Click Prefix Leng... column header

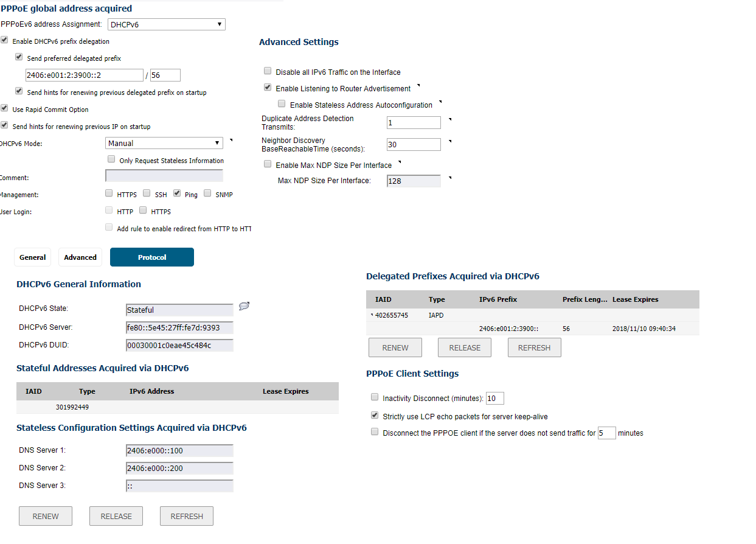584,299
